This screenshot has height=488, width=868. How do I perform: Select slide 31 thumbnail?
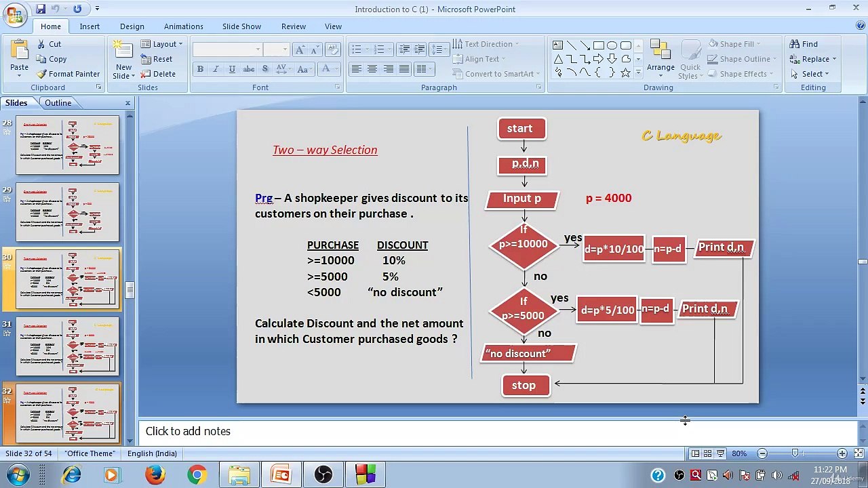tap(68, 346)
